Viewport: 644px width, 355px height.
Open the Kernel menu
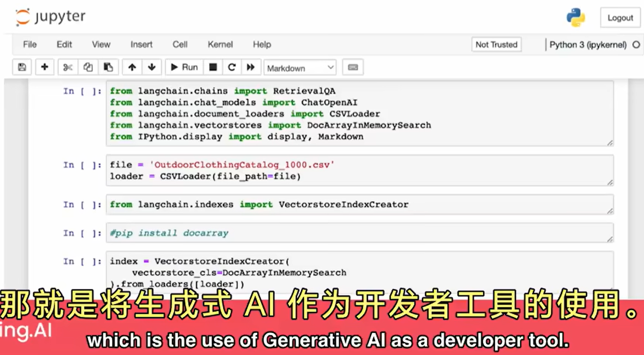pos(220,44)
